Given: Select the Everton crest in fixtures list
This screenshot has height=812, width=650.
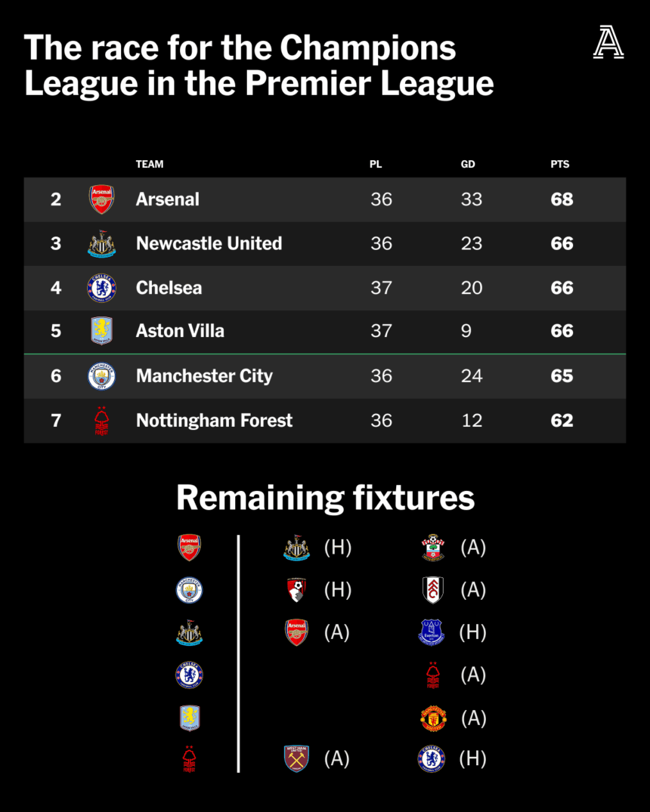Looking at the screenshot, I should 432,632.
